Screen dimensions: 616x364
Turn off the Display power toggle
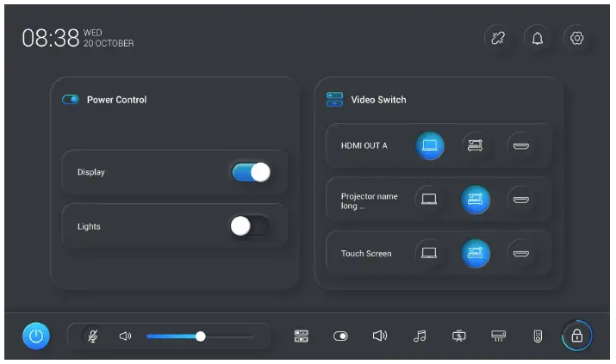[251, 172]
